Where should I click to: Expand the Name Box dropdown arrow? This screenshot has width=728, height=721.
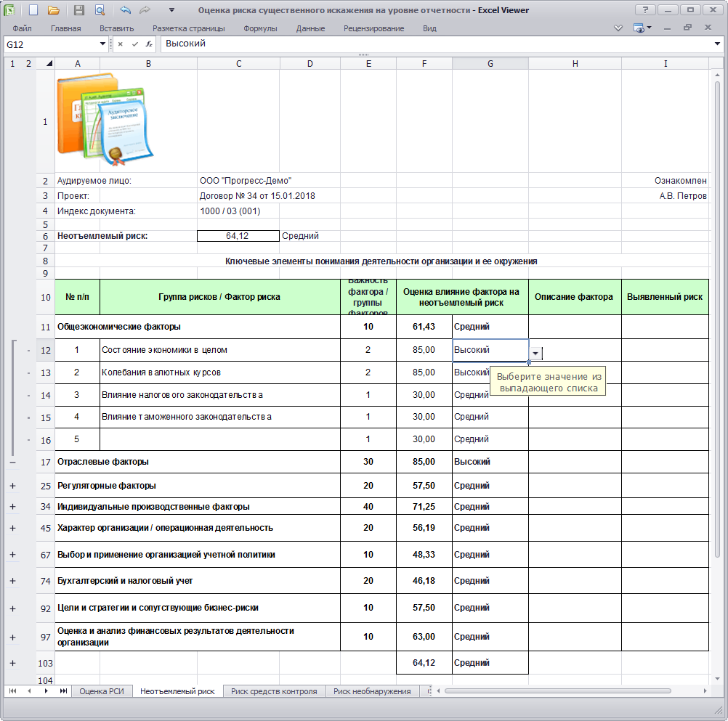(x=102, y=44)
